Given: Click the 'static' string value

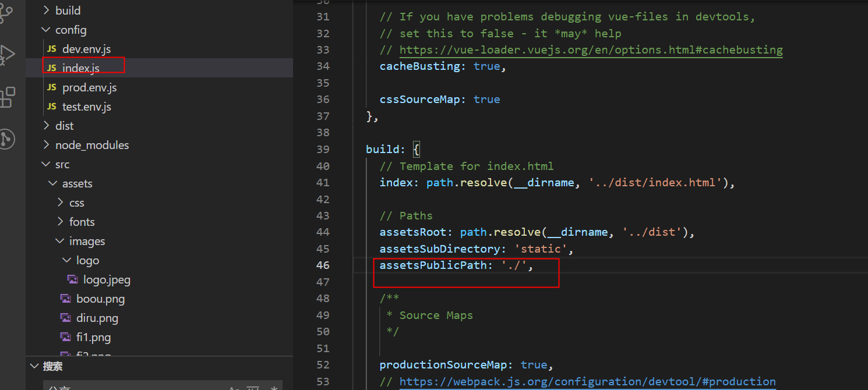Looking at the screenshot, I should point(541,249).
